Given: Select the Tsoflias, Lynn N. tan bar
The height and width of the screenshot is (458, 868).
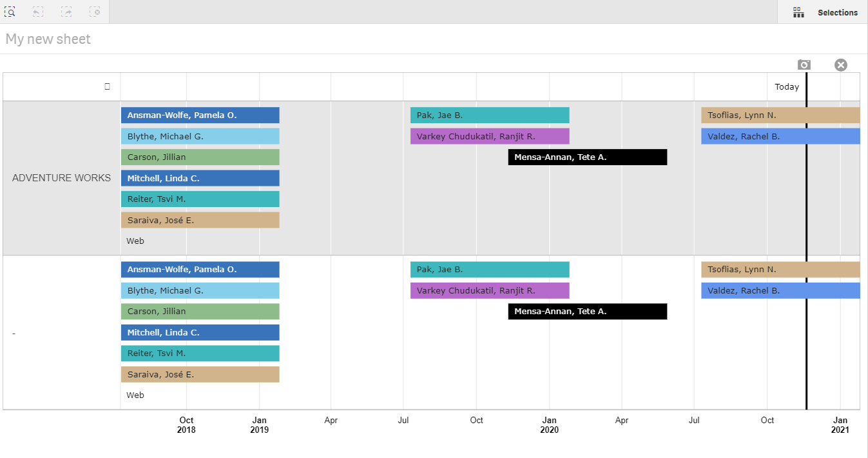Looking at the screenshot, I should pyautogui.click(x=780, y=114).
